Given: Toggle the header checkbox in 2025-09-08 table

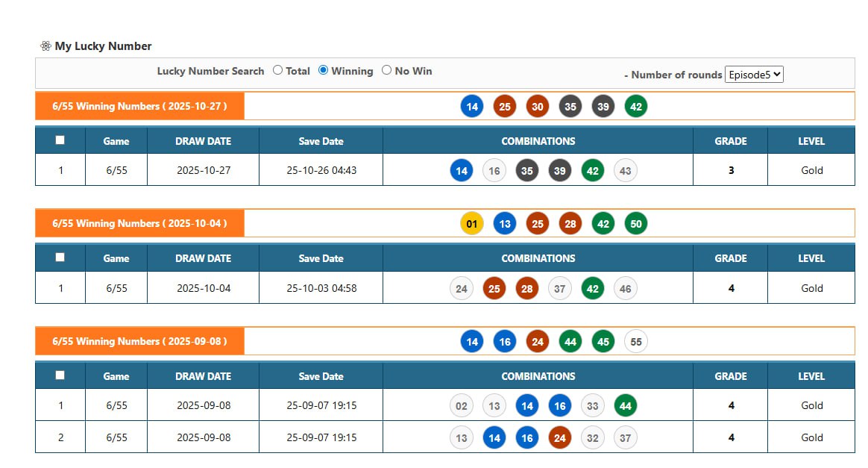Looking at the screenshot, I should [x=60, y=375].
